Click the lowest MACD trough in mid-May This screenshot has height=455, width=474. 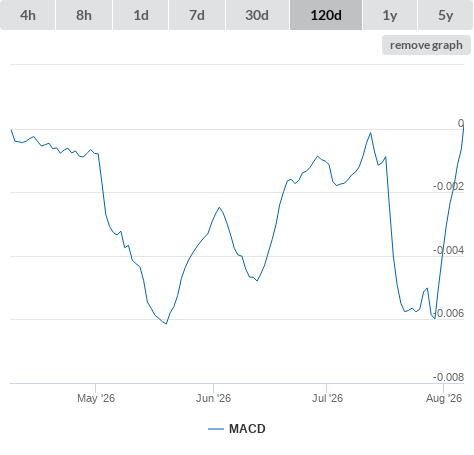[166, 324]
